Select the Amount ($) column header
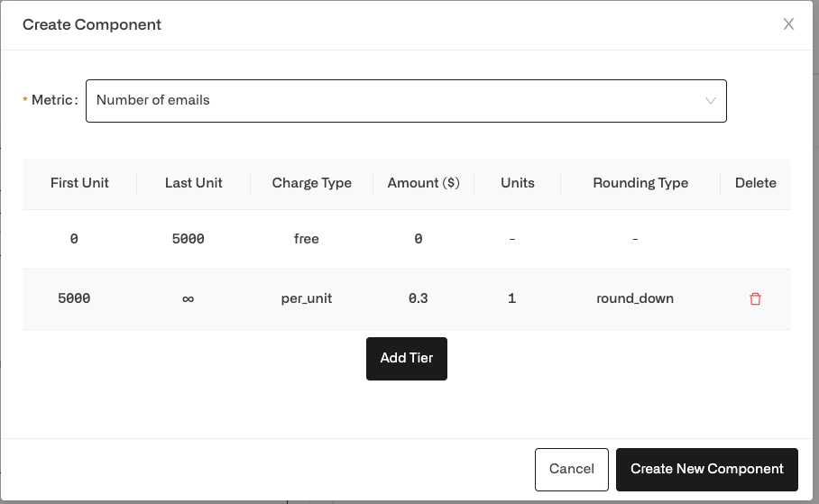This screenshot has width=819, height=504. [x=424, y=183]
